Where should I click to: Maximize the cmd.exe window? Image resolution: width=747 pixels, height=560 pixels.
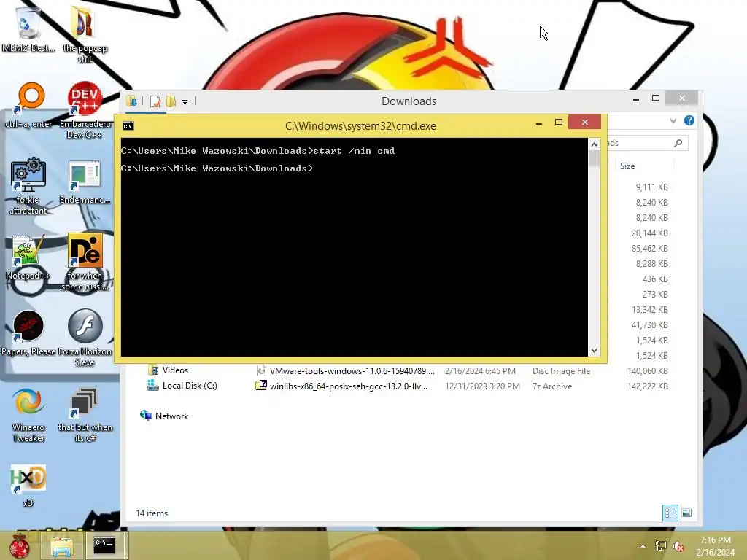pos(559,122)
